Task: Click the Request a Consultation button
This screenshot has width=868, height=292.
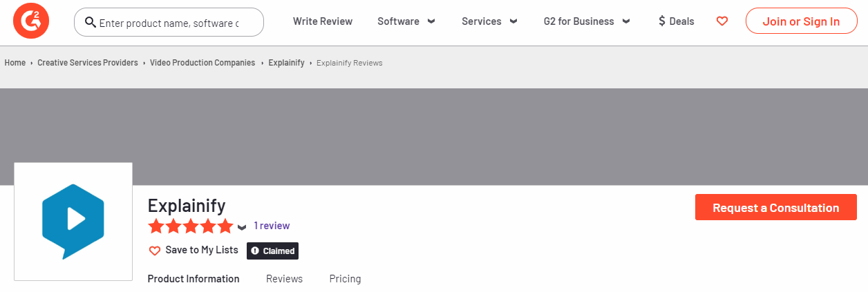Action: click(775, 208)
